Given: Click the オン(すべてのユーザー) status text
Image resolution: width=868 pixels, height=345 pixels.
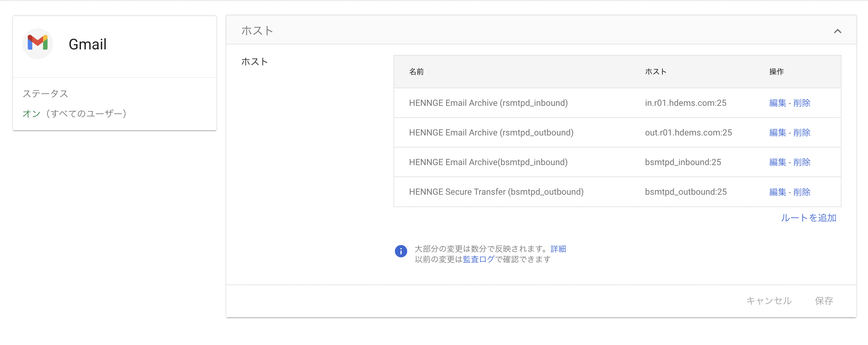Looking at the screenshot, I should coord(74,114).
